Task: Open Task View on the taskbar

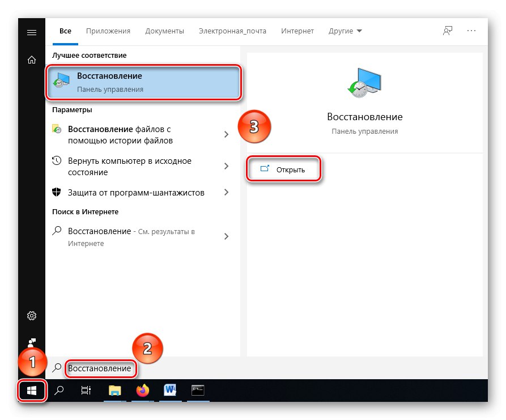Action: (86, 391)
